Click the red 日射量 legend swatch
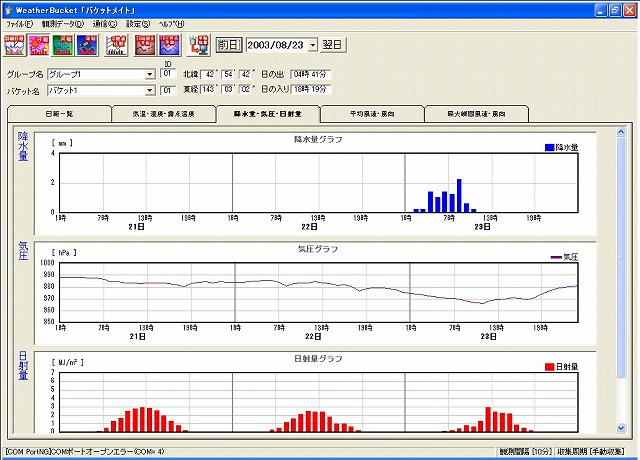 point(549,367)
